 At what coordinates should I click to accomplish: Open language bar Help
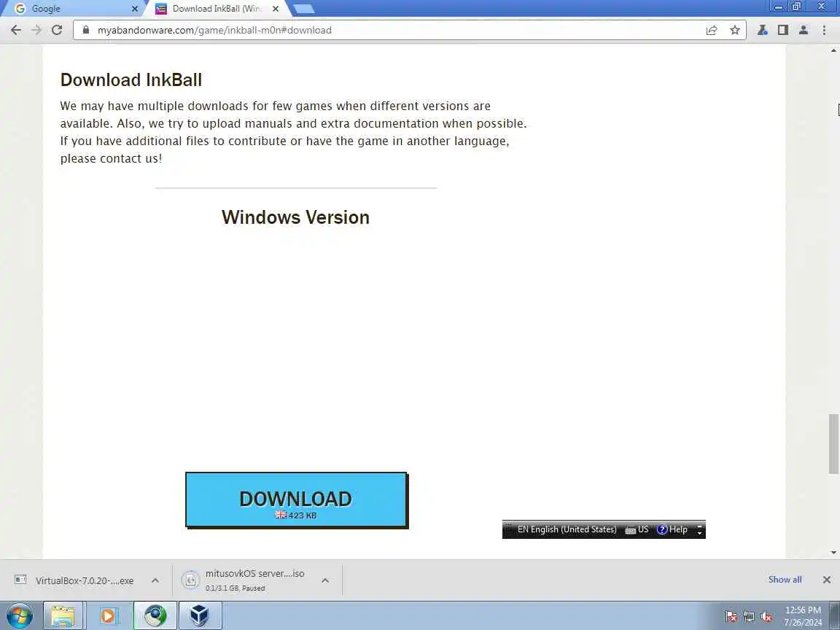pos(672,529)
